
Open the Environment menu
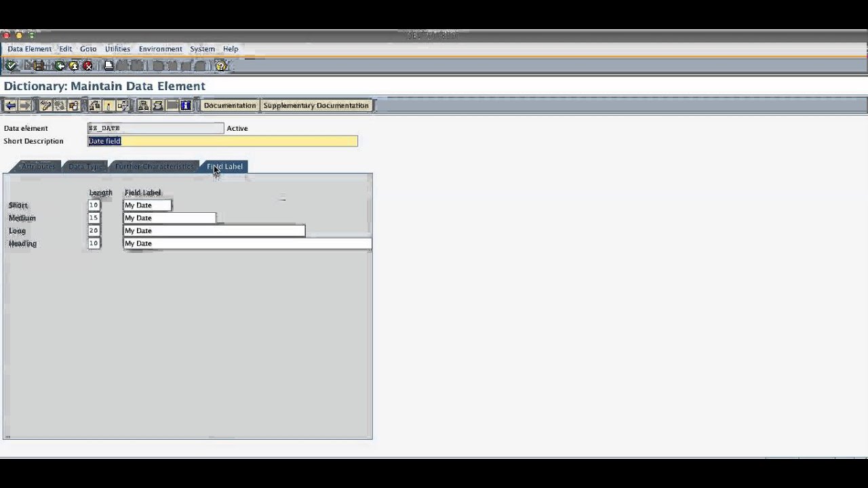(x=160, y=49)
